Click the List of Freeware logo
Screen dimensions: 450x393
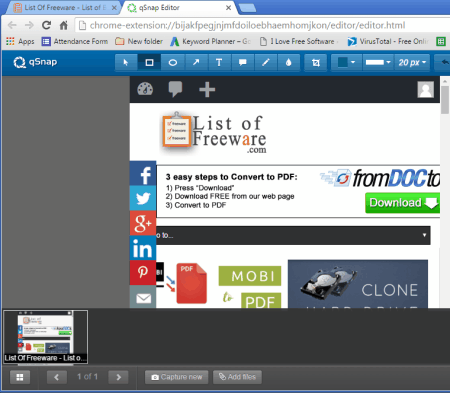(x=214, y=134)
